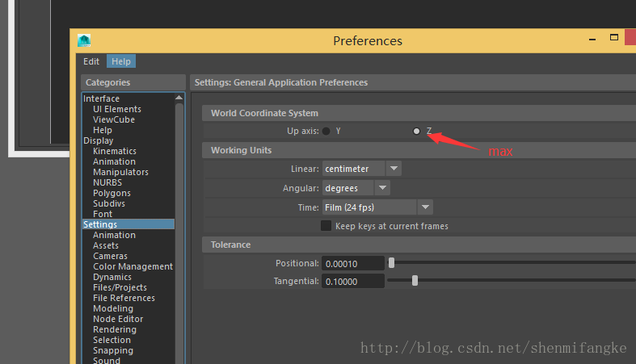Select Animation under Display category
Screen dimensions: 636x364
tap(114, 161)
